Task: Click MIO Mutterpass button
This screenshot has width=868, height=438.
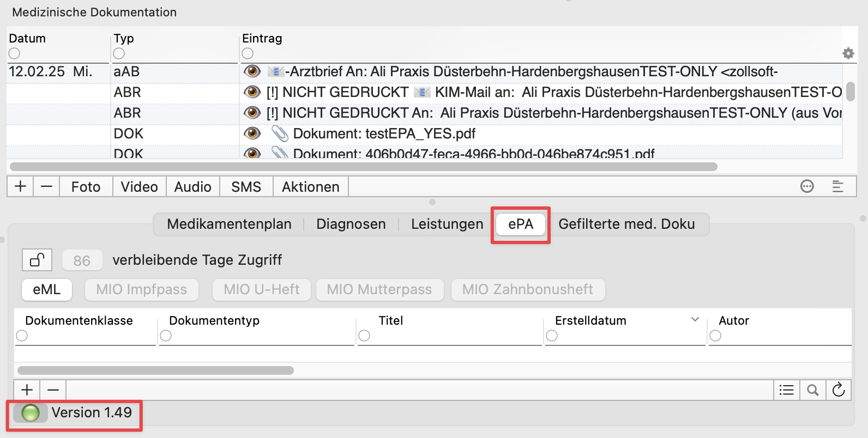Action: coord(379,289)
